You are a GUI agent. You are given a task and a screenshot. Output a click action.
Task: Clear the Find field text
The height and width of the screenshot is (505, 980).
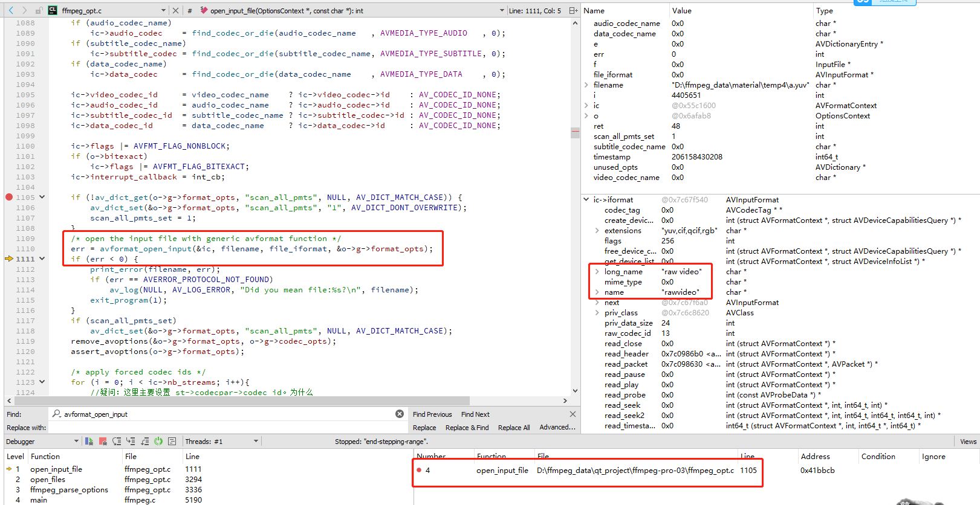click(x=400, y=414)
